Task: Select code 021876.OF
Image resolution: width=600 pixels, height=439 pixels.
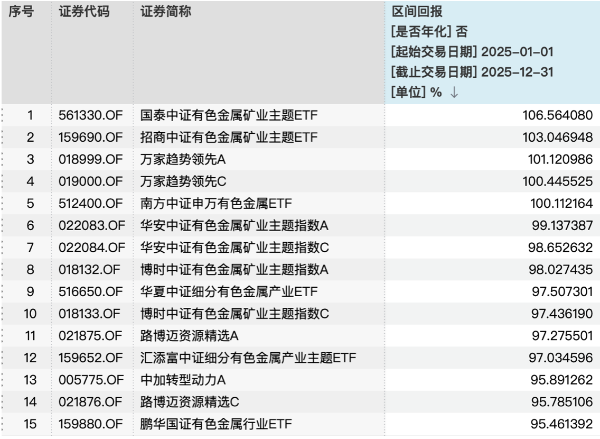Action: coord(90,402)
